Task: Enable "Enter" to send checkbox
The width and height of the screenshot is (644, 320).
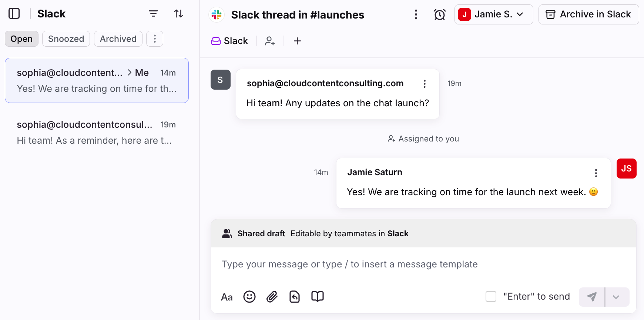Action: 491,297
